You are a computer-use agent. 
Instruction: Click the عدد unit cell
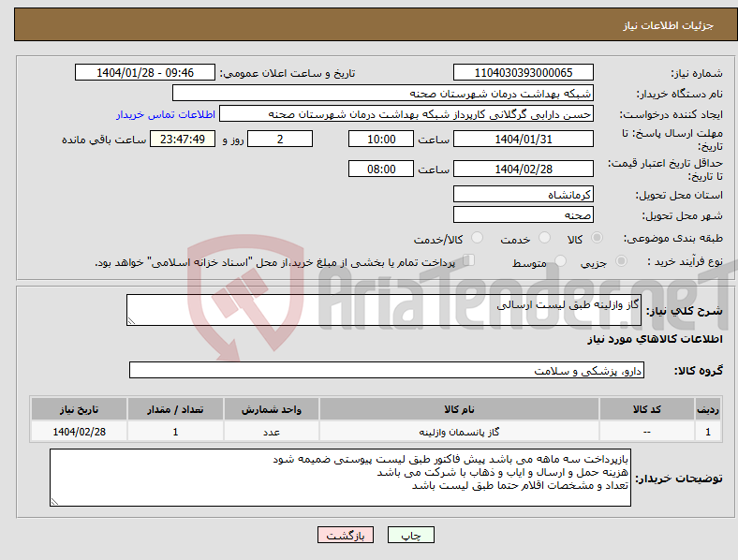click(272, 432)
